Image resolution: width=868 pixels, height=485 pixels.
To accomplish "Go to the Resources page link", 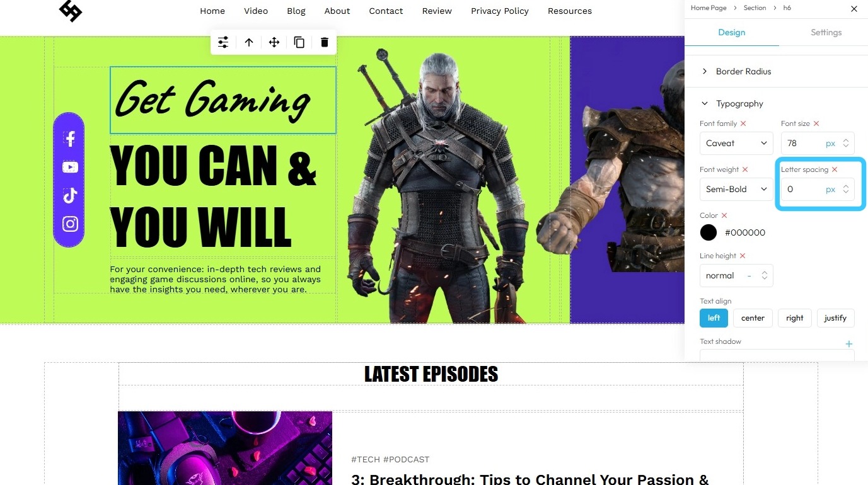I will [x=570, y=11].
